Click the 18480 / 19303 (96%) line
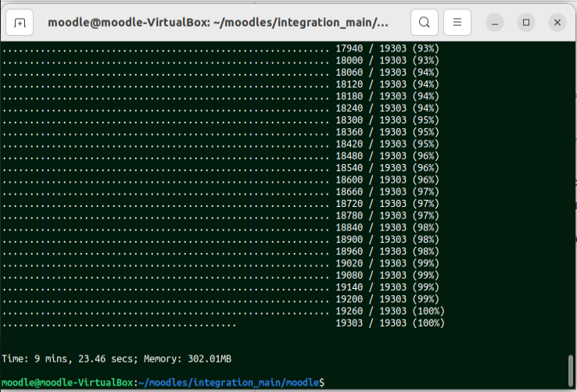Viewport: 577px width, 392px height. (x=220, y=156)
